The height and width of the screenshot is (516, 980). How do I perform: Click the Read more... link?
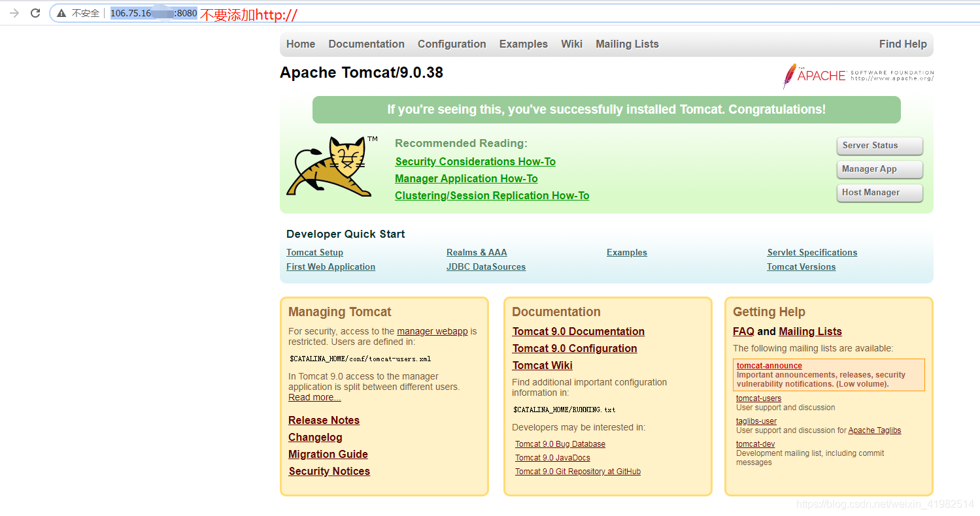pos(314,397)
